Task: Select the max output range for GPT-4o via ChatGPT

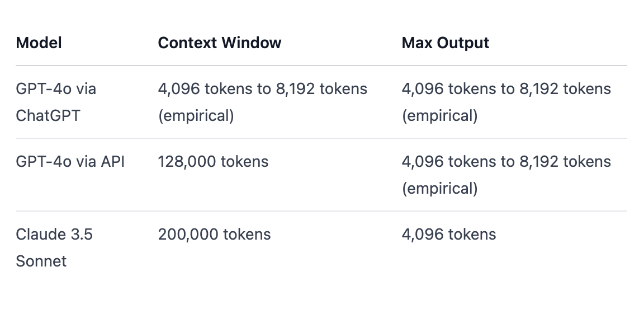Action: tap(506, 89)
